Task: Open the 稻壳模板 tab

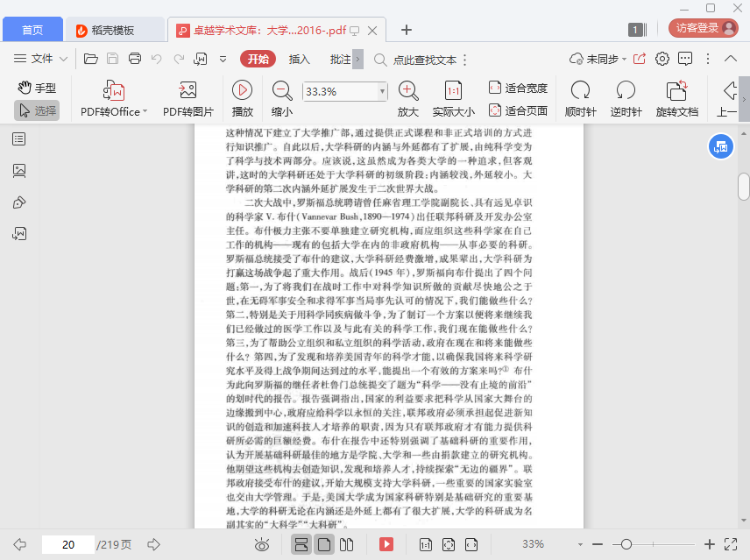Action: pyautogui.click(x=113, y=30)
